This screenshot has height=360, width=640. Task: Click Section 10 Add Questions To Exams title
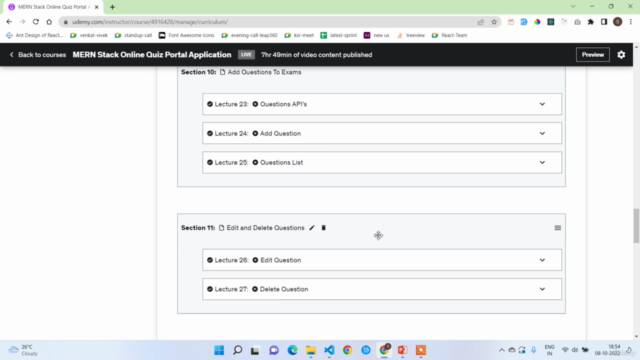[264, 72]
